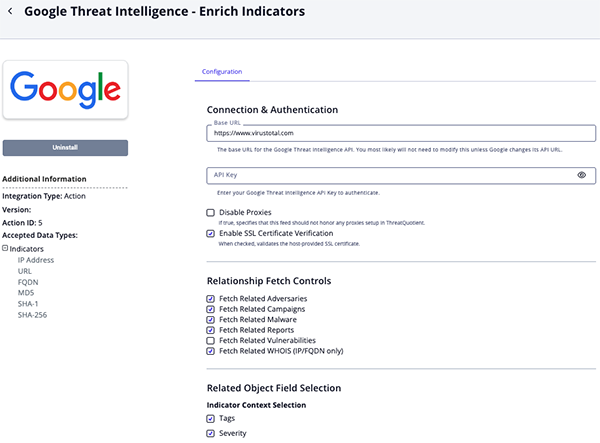Viewport: 600px width, 443px height.
Task: Click the SSL certificate validation help text
Action: click(x=289, y=244)
